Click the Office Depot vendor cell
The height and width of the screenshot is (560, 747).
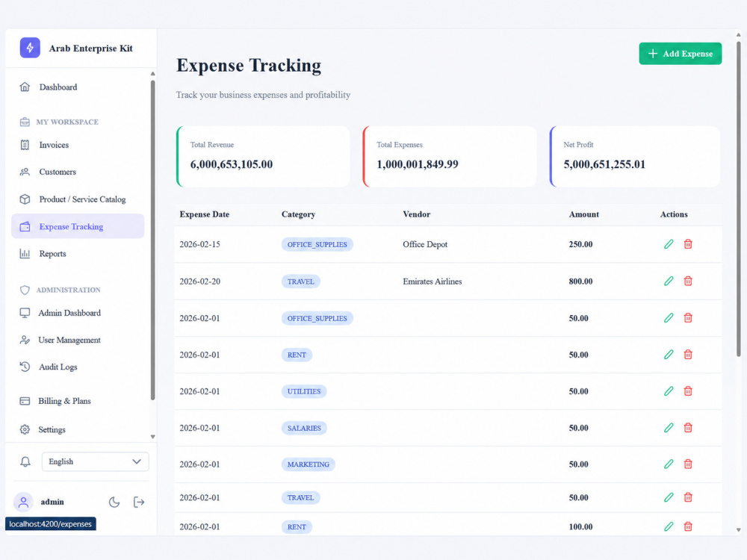[425, 244]
